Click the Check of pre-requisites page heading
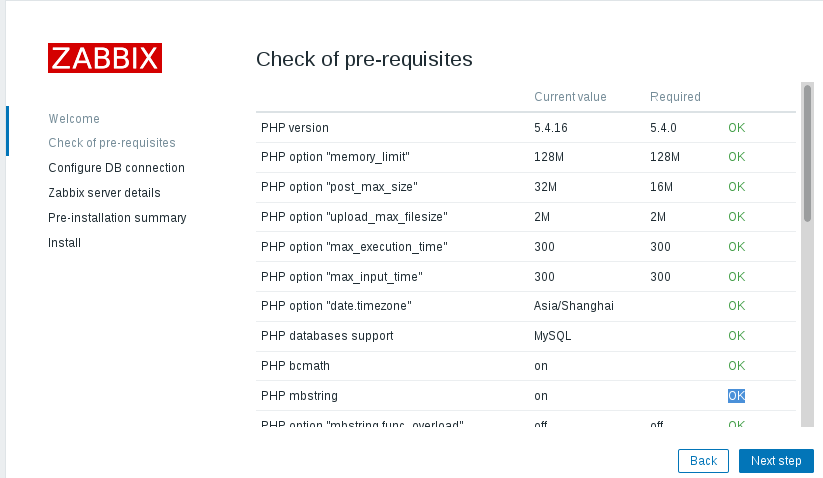Image resolution: width=823 pixels, height=478 pixels. coord(364,59)
